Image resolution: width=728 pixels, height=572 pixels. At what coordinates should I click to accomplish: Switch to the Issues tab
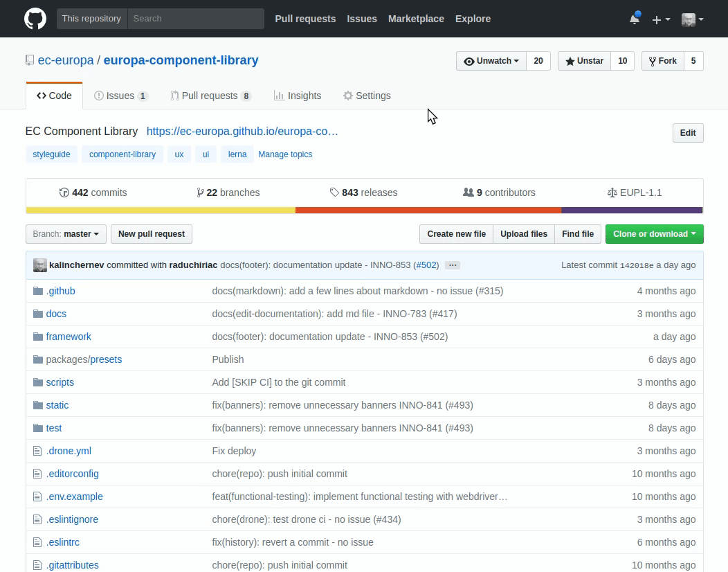121,96
